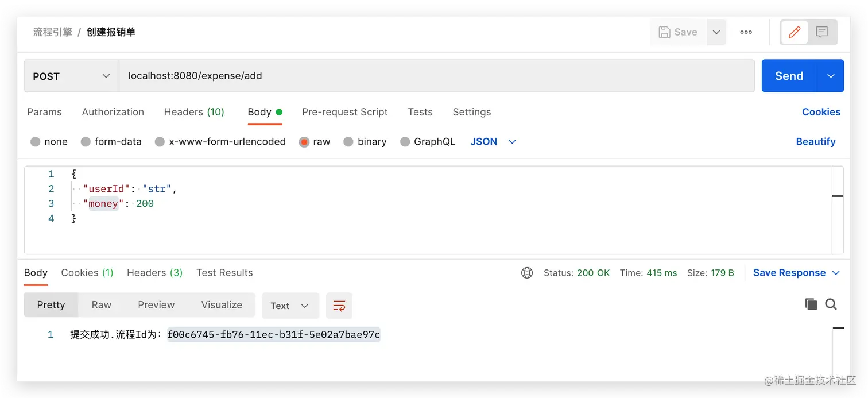Click the wrap lines icon in response

[x=339, y=306]
